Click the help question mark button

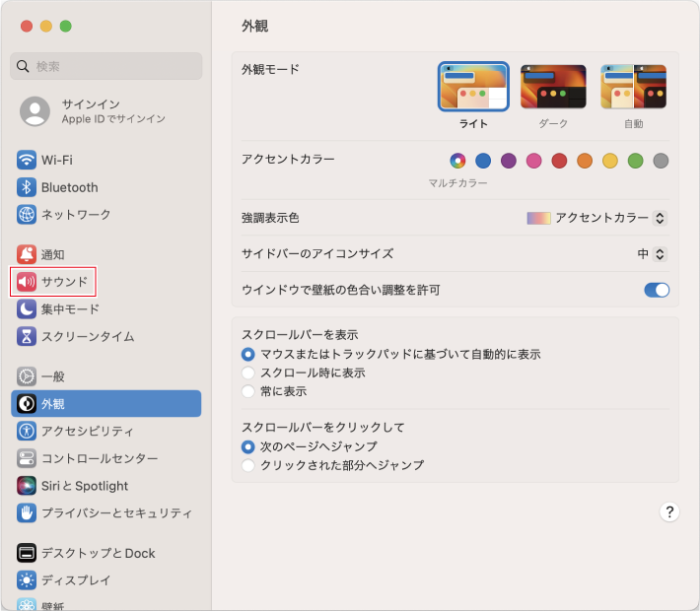click(x=669, y=512)
